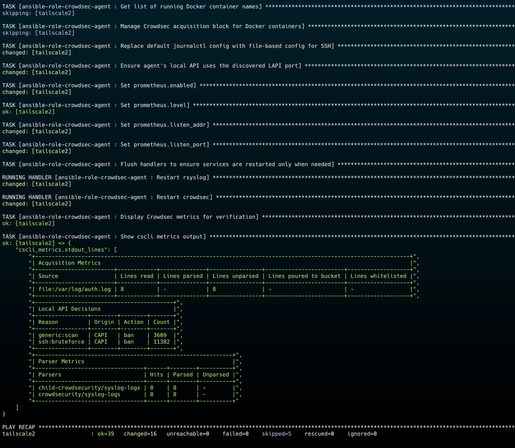Click the 'Count' column header
Image resolution: width=515 pixels, height=448 pixels.
tap(161, 322)
